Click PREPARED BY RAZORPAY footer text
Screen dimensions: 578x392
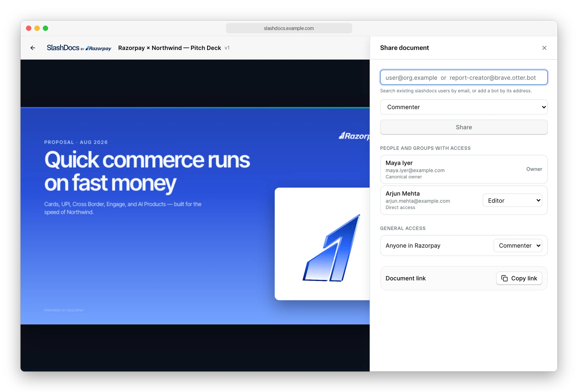click(x=64, y=310)
